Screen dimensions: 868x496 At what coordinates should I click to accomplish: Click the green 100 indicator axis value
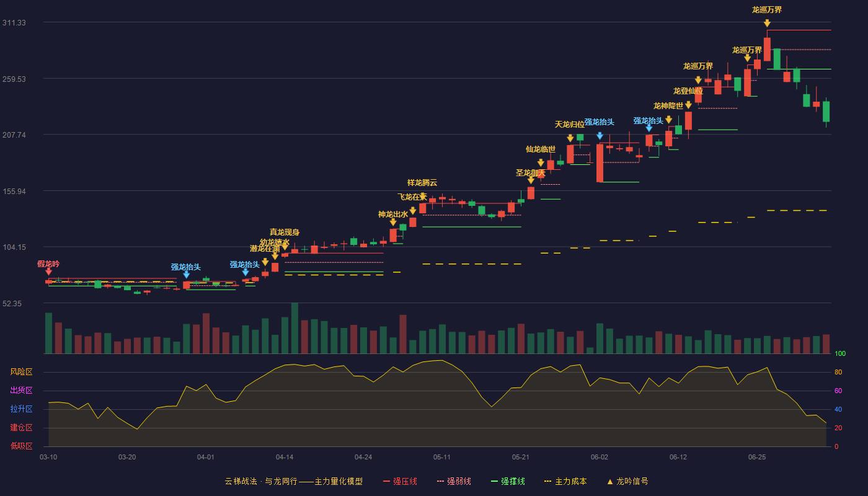(840, 354)
